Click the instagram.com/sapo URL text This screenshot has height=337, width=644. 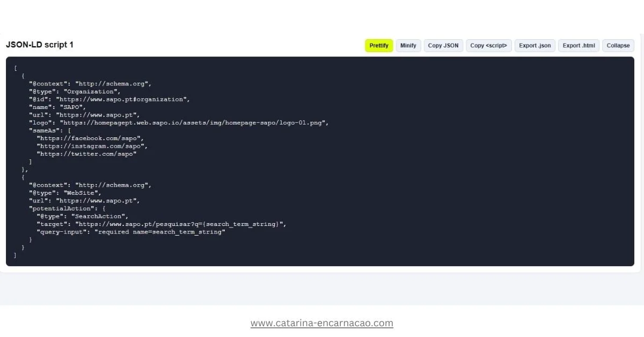pyautogui.click(x=92, y=146)
